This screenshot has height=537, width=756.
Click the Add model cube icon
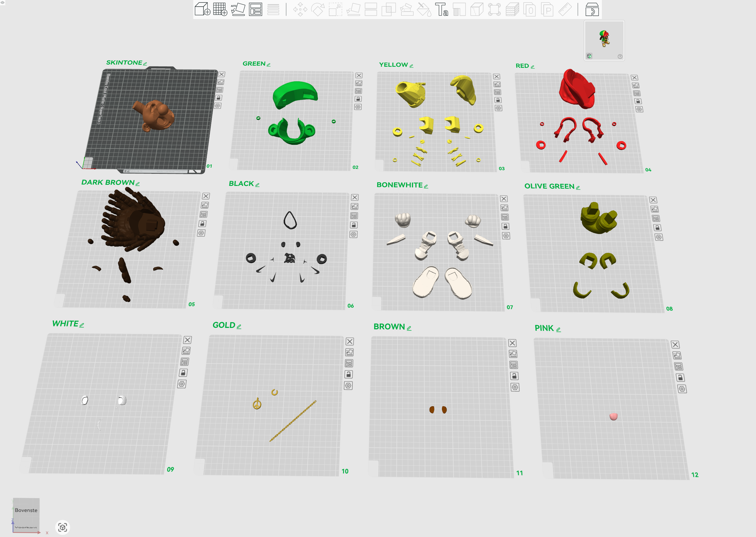click(x=202, y=9)
